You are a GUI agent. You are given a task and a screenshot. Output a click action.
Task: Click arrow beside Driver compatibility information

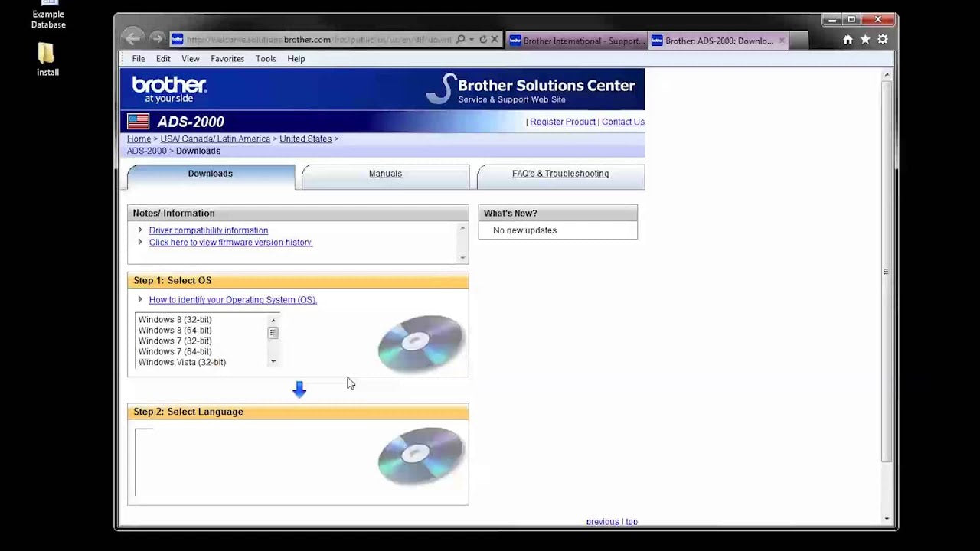[140, 230]
